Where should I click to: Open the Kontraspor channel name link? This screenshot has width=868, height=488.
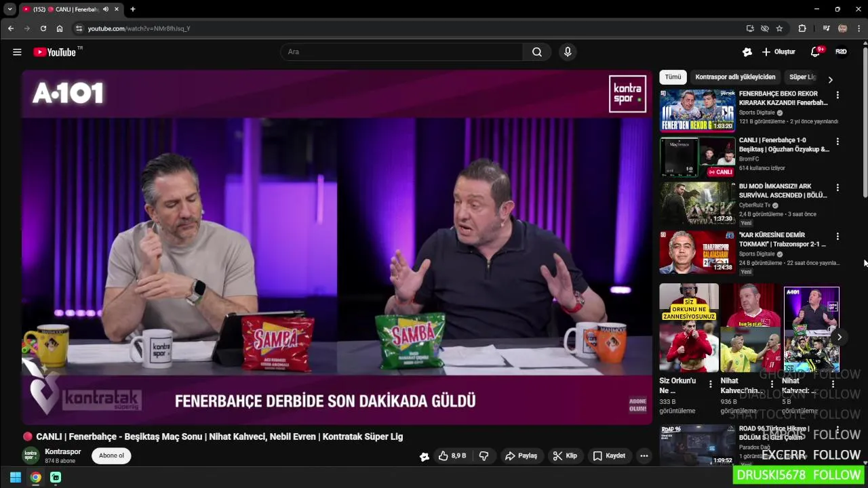pyautogui.click(x=62, y=452)
